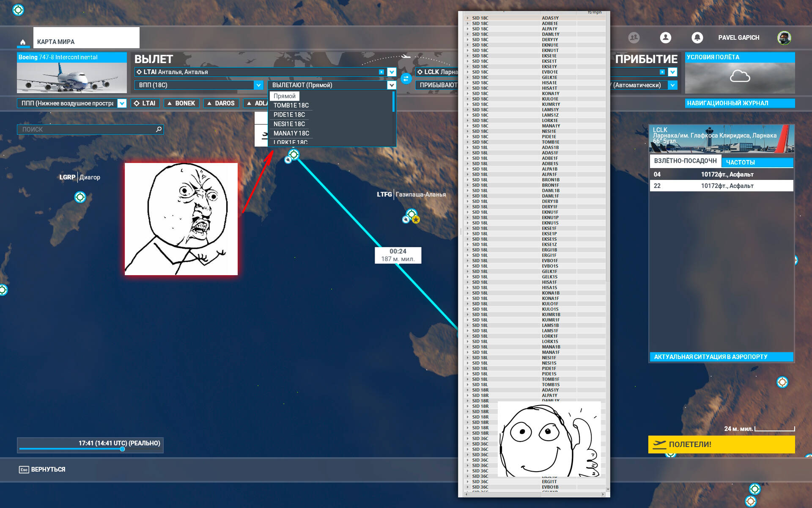Select the LTAI departure airport marker
812x508 pixels.
[294, 155]
